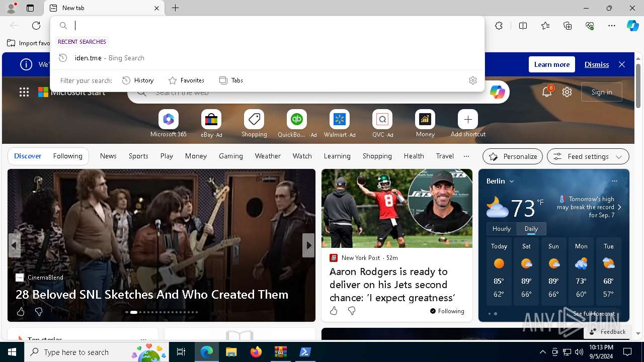The height and width of the screenshot is (362, 644).
Task: Select recent search iden.tme
Action: point(268,58)
